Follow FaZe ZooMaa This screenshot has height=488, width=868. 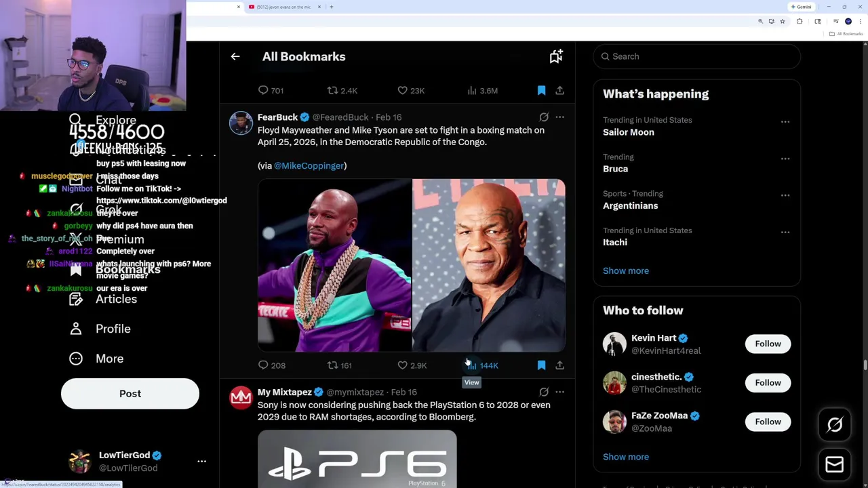(x=768, y=422)
